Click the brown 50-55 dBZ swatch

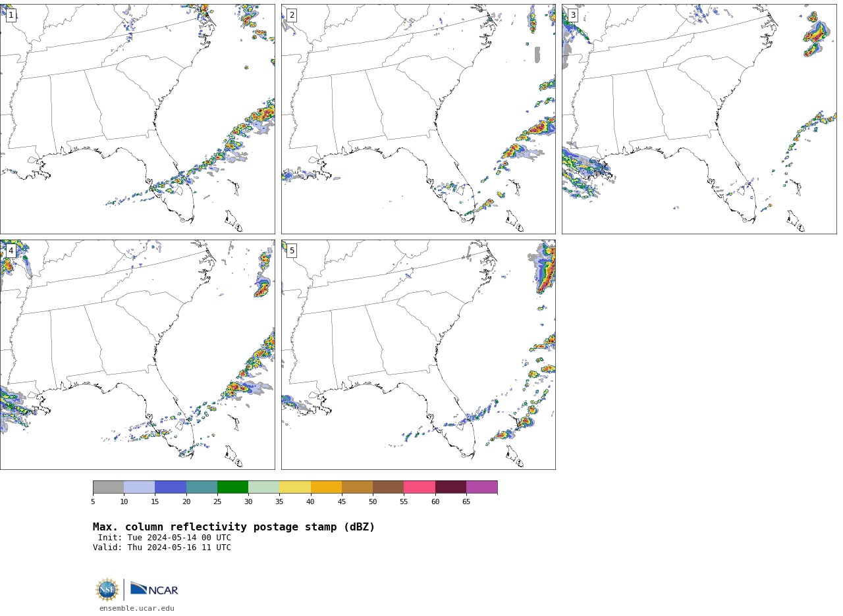389,487
